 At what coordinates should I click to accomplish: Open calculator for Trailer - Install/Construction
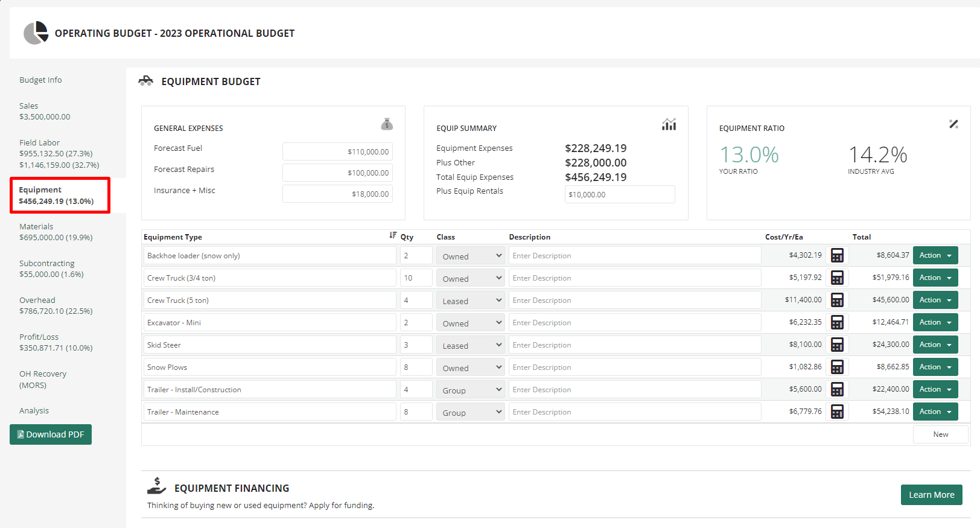(x=837, y=389)
